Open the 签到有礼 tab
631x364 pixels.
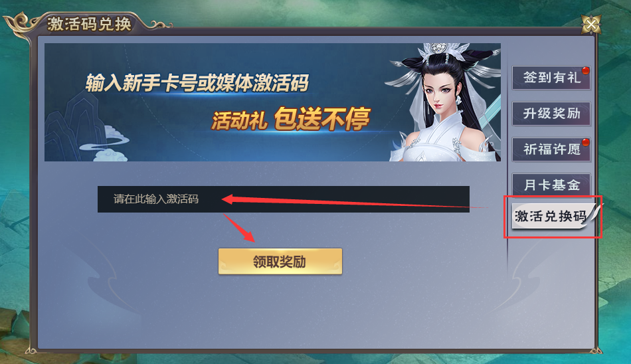[x=551, y=77]
